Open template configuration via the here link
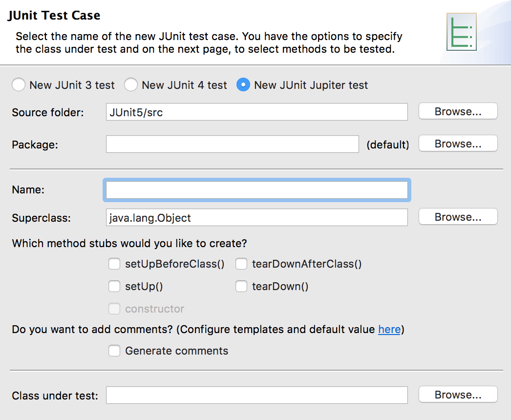This screenshot has width=511, height=420. [389, 329]
